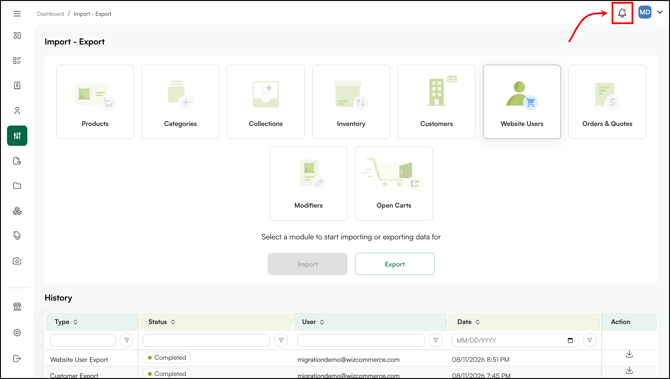Image resolution: width=670 pixels, height=379 pixels.
Task: Select the Inventory module card
Action: point(351,102)
